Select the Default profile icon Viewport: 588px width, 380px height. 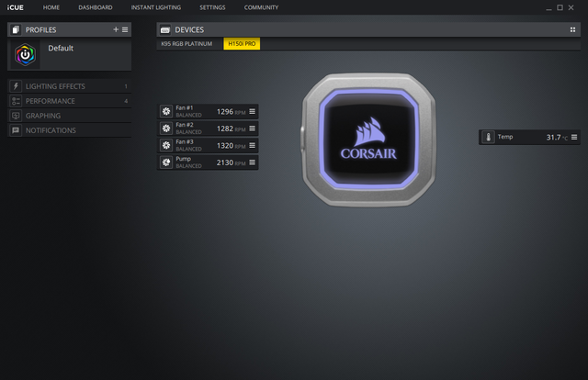[25, 55]
